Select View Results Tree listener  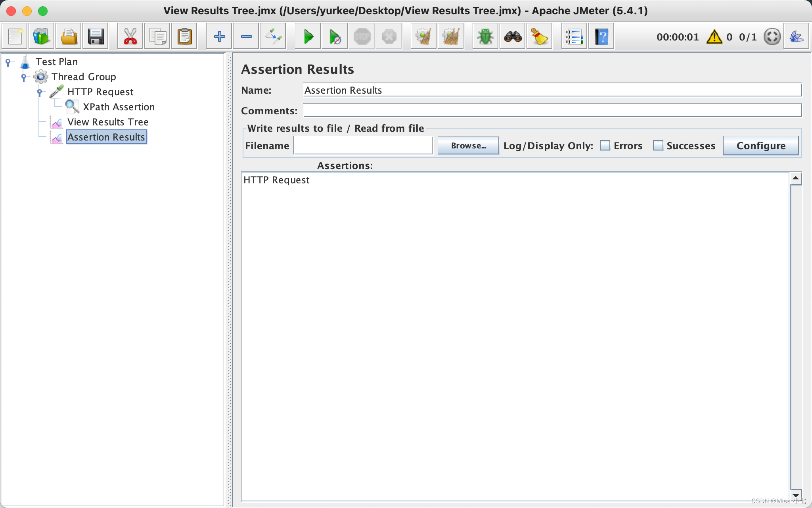point(108,122)
